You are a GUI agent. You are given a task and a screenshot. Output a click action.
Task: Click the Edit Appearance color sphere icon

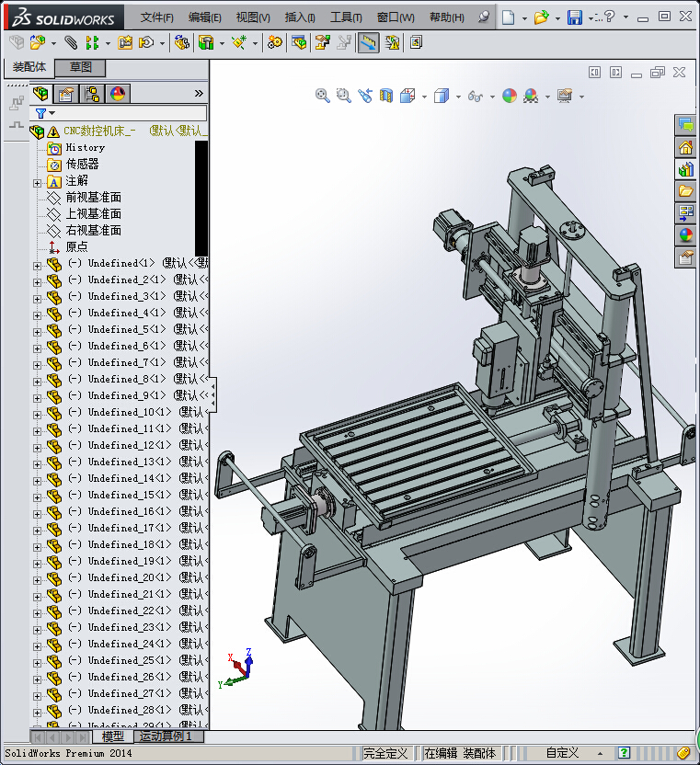pos(509,96)
